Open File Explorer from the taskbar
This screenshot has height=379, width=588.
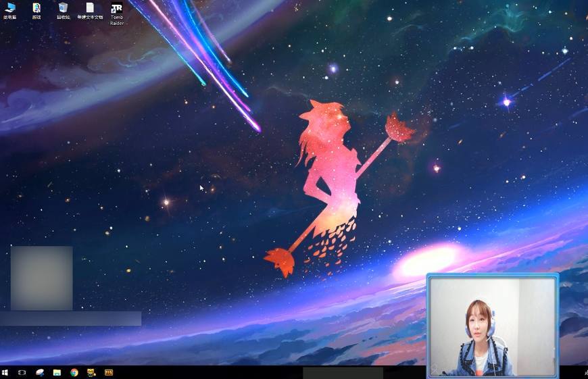[57, 372]
